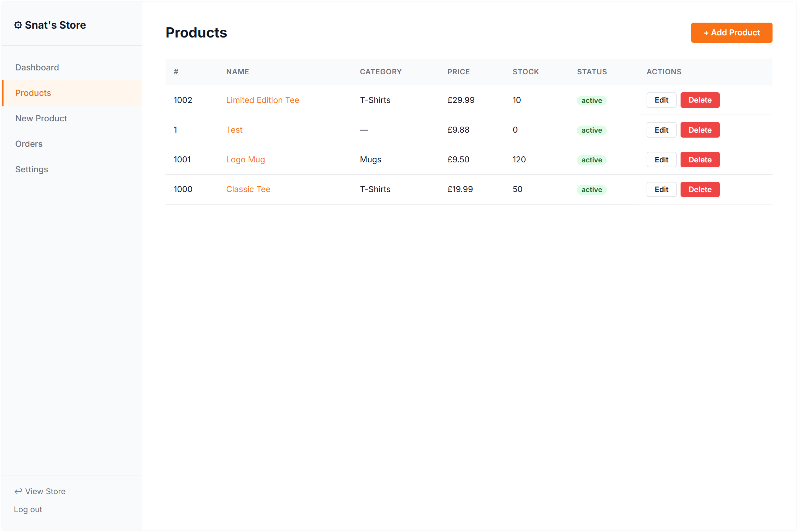Click the PRICE column header

458,72
